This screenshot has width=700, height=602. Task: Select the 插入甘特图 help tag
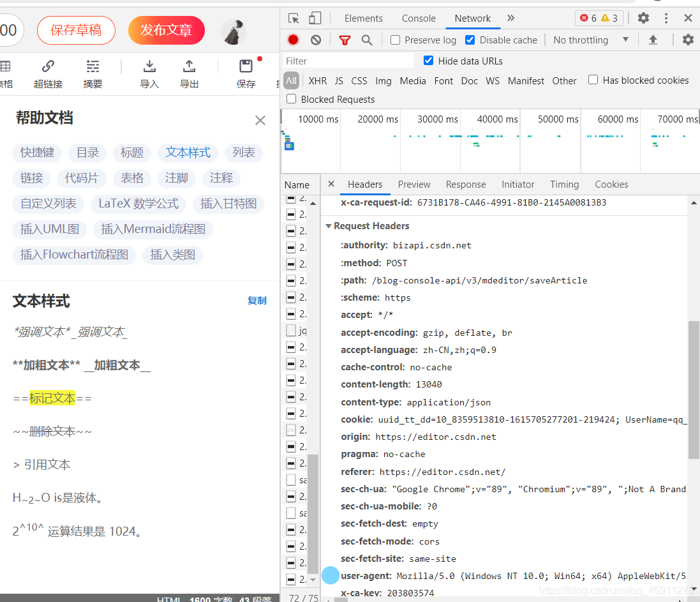(x=228, y=204)
